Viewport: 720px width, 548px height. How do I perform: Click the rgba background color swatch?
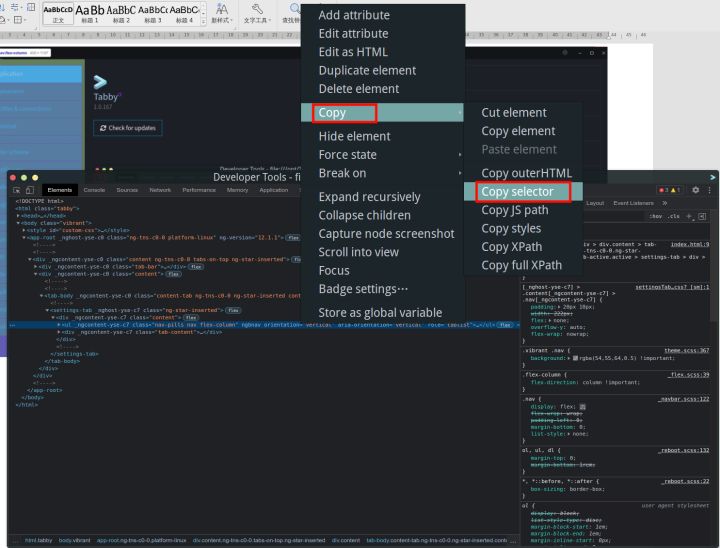click(575, 358)
